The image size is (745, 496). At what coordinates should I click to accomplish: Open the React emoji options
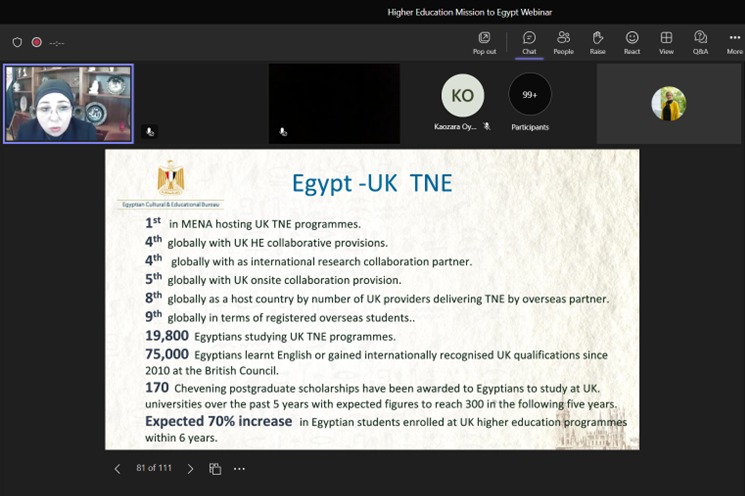pos(632,42)
